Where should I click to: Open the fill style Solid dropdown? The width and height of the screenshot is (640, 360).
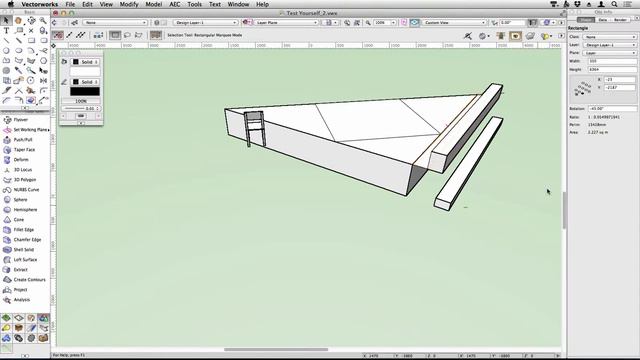point(85,62)
